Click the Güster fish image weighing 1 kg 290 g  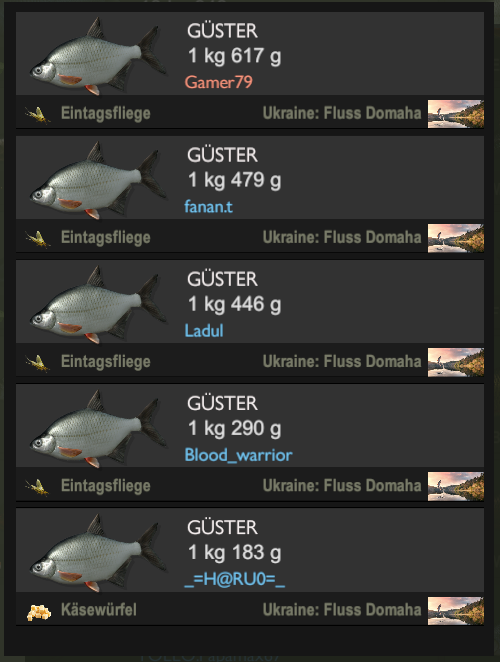pyautogui.click(x=98, y=429)
